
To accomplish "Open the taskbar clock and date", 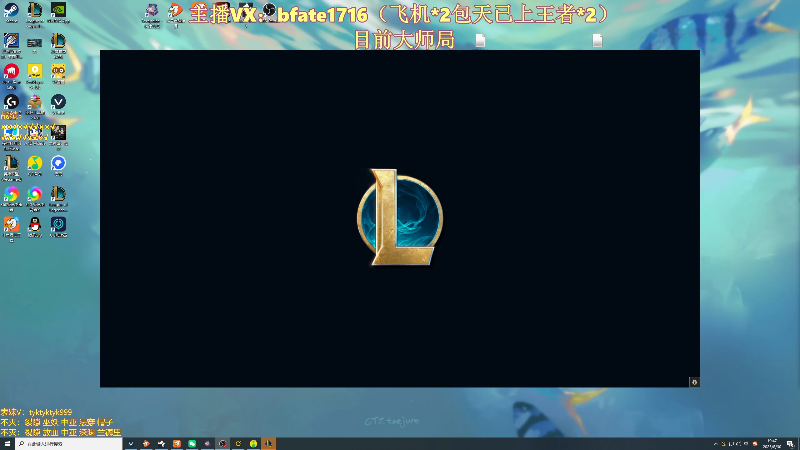I will click(771, 444).
